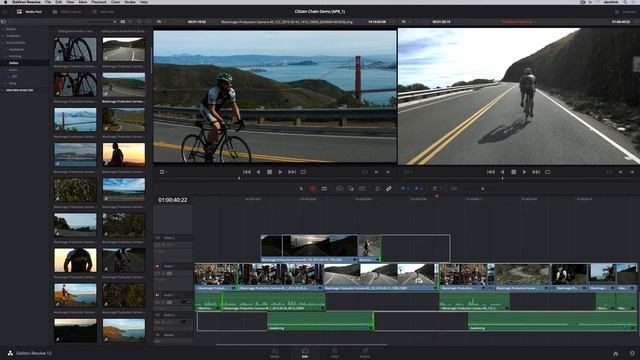Viewport: 640px width, 360px height.
Task: Select the red Trim edit mode tool
Action: coord(313,189)
